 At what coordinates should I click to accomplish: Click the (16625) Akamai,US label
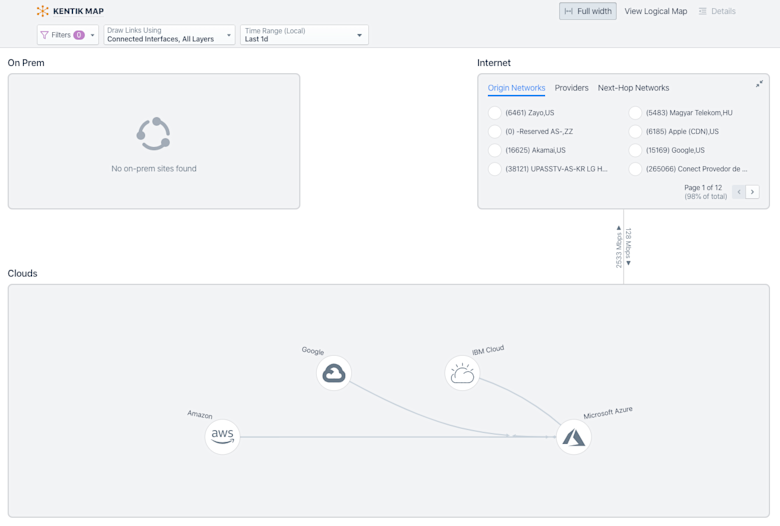click(535, 150)
